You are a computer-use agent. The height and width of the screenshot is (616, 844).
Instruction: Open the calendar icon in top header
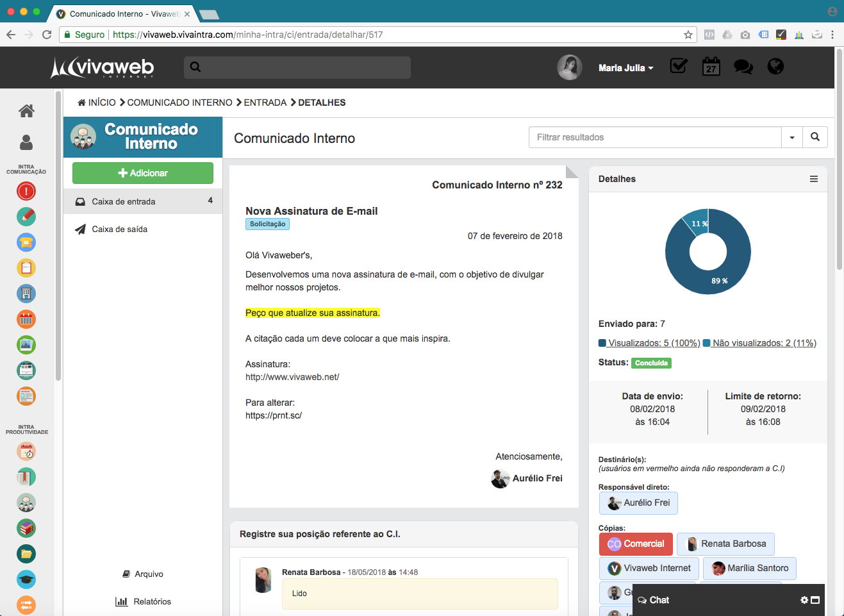click(711, 67)
